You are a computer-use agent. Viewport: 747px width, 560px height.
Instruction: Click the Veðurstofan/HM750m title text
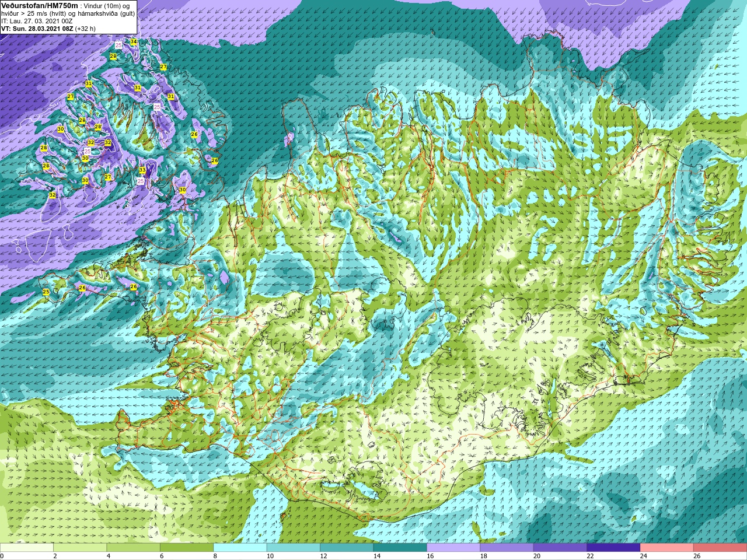[39, 5]
